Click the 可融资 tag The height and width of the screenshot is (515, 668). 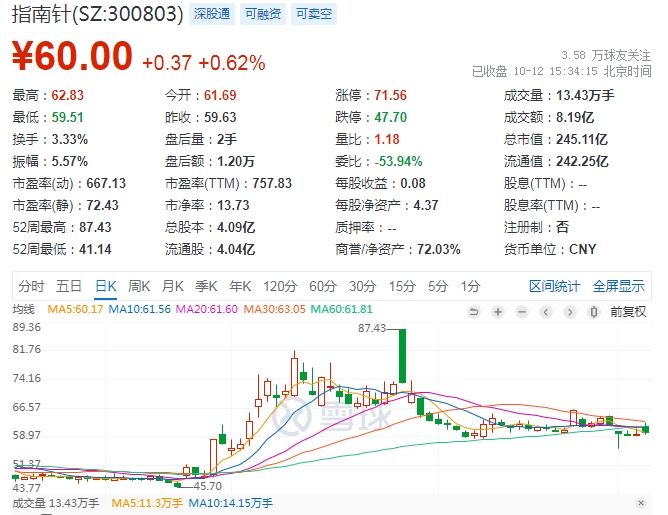[263, 14]
